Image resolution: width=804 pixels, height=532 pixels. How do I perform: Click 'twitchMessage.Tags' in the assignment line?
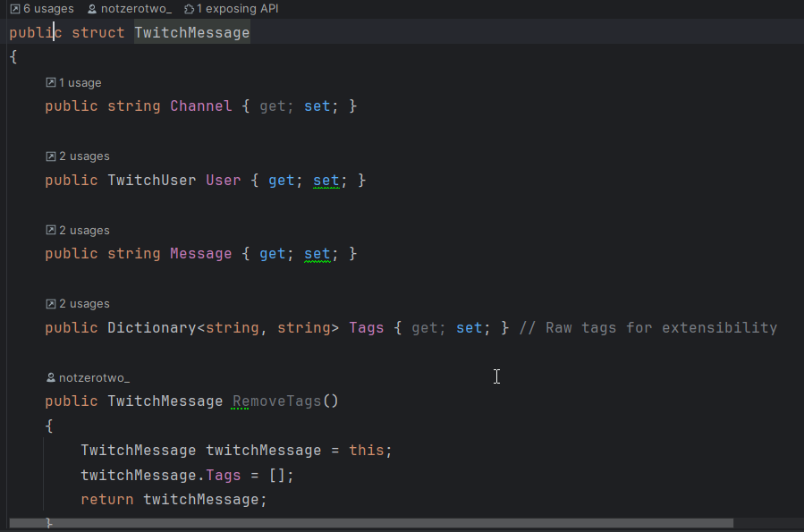pyautogui.click(x=160, y=475)
